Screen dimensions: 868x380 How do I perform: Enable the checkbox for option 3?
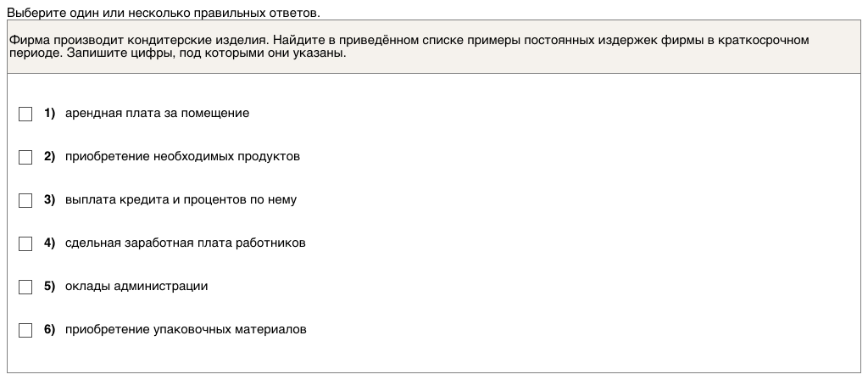click(x=25, y=200)
